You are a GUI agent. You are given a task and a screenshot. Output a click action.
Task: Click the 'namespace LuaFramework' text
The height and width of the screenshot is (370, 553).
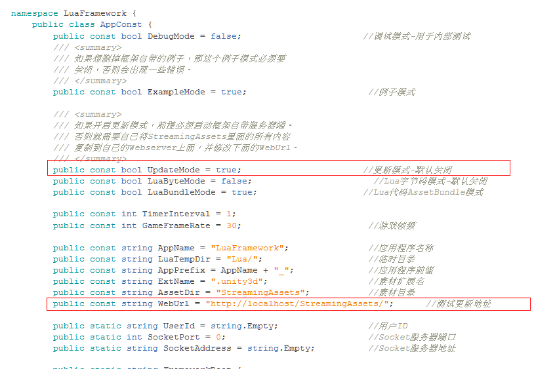68,13
